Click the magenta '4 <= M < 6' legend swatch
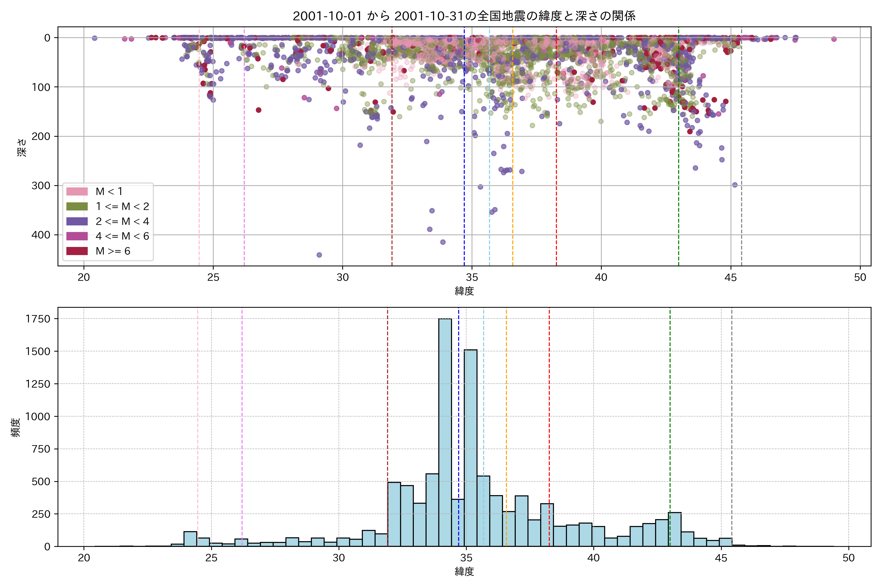 click(x=77, y=236)
